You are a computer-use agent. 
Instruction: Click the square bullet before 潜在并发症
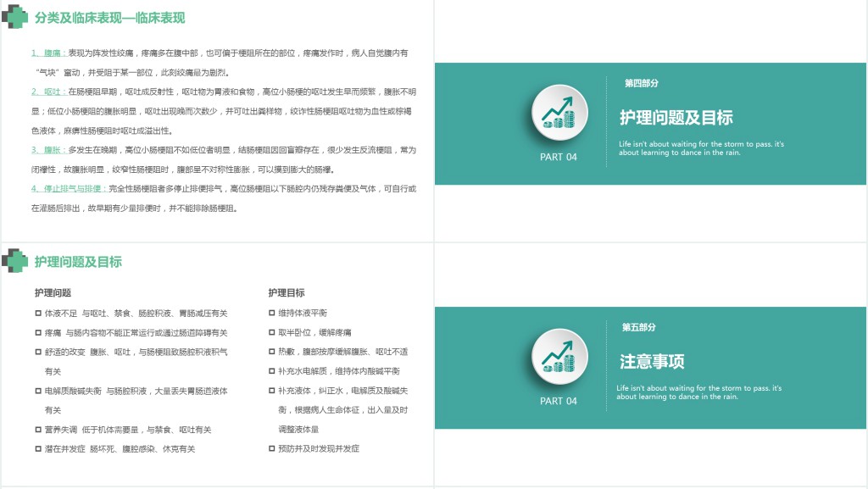(x=38, y=449)
